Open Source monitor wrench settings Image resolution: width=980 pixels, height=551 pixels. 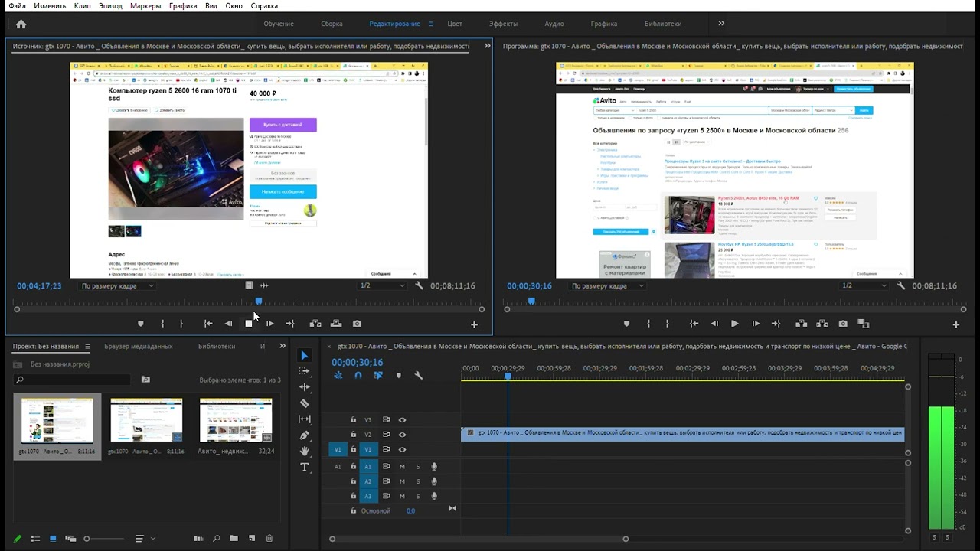coord(420,285)
